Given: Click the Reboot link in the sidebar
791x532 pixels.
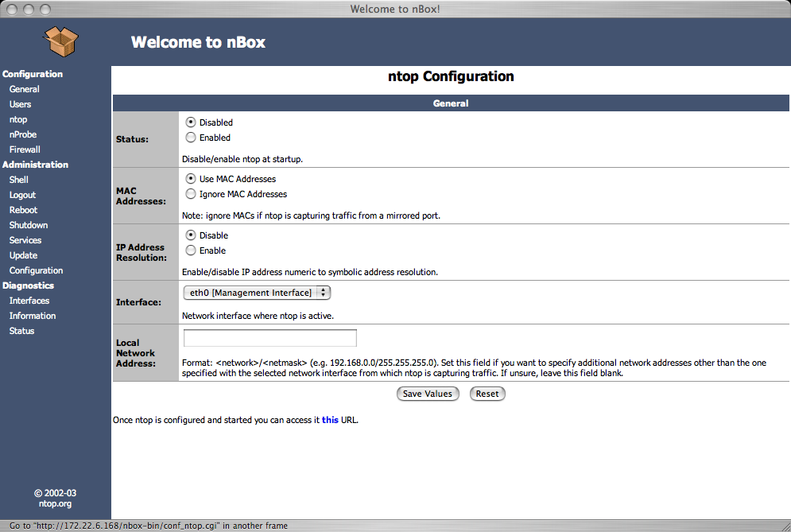Looking at the screenshot, I should pos(23,210).
